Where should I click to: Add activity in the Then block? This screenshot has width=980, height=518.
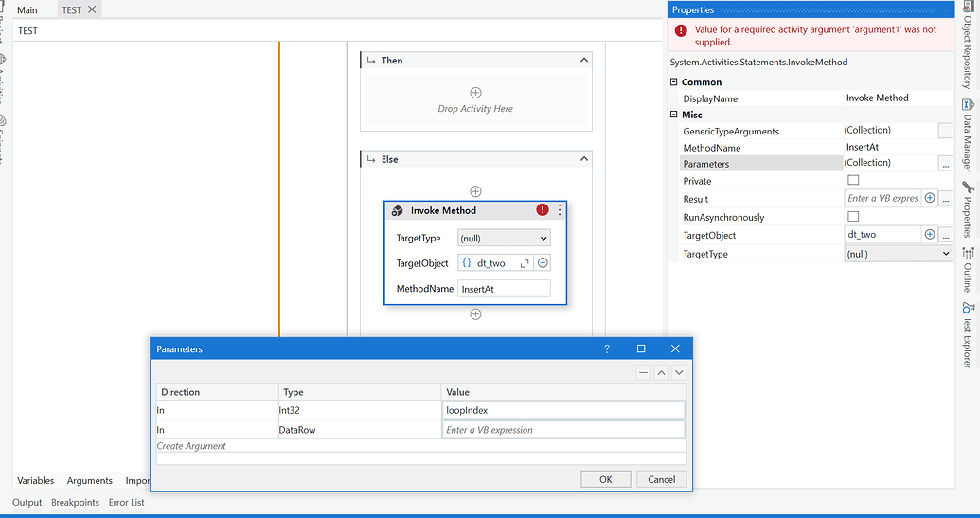[475, 93]
